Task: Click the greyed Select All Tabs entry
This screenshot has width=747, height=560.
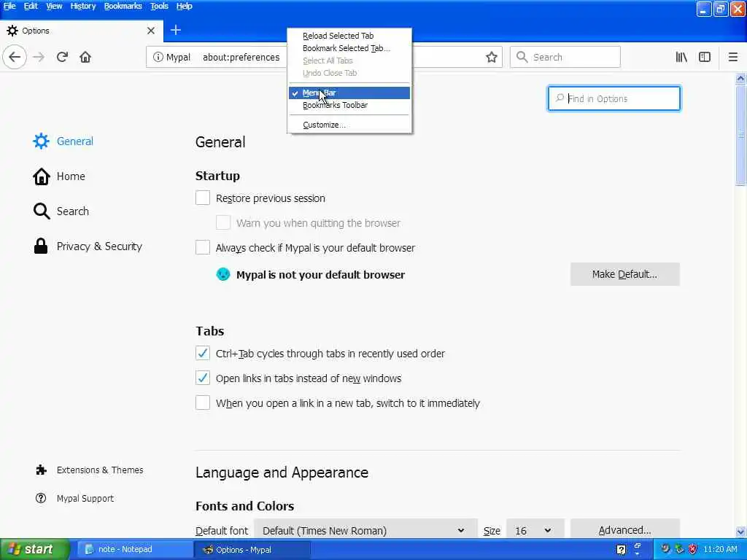Action: tap(349, 61)
